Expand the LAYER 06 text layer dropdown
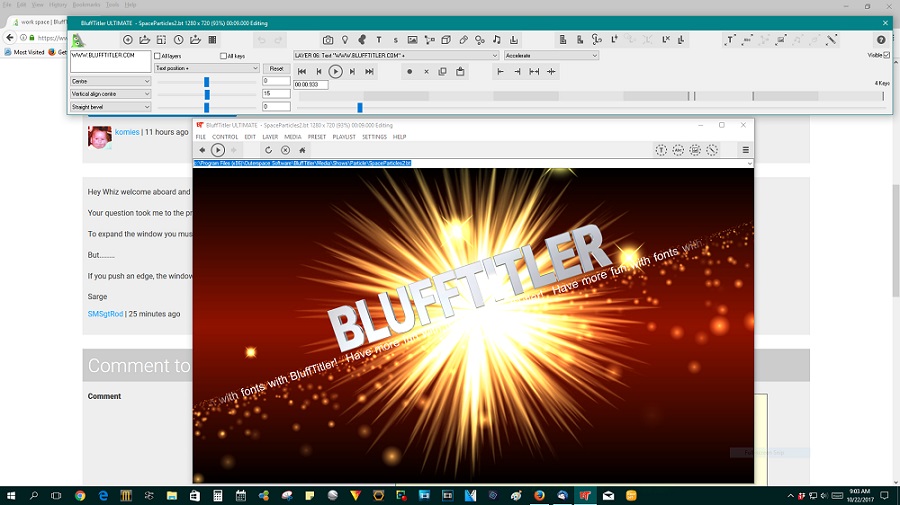This screenshot has width=900, height=505. 395,56
